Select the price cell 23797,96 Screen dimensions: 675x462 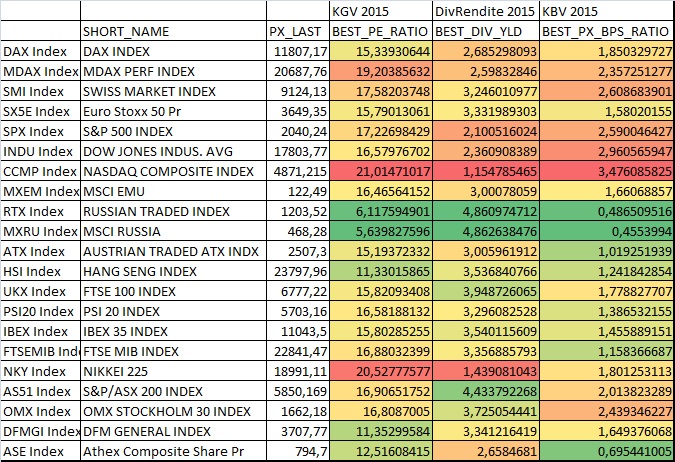[298, 271]
